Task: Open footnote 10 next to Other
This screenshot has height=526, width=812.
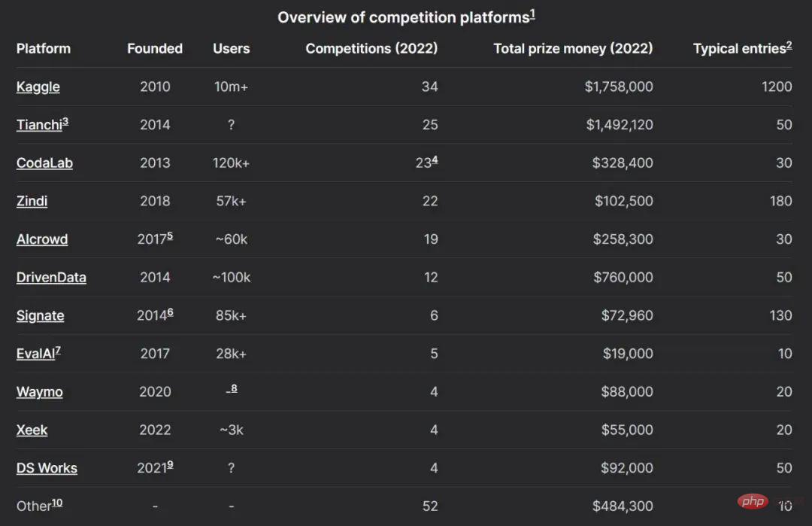Action: [x=57, y=503]
